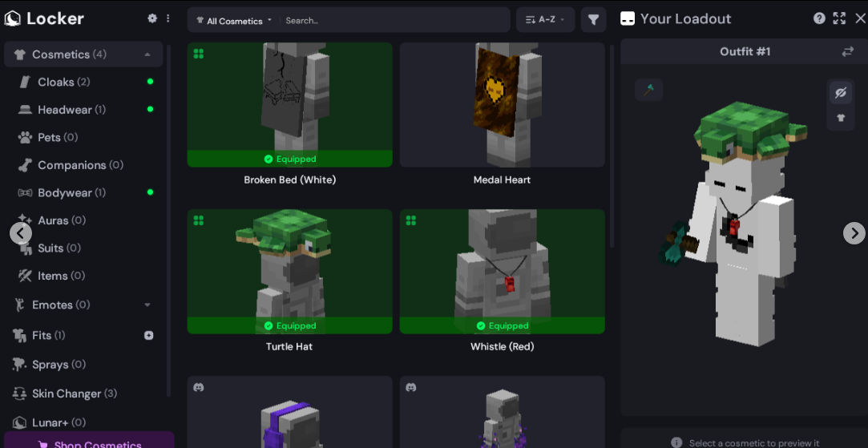
Task: Click the Outfit #1 header
Action: [745, 51]
